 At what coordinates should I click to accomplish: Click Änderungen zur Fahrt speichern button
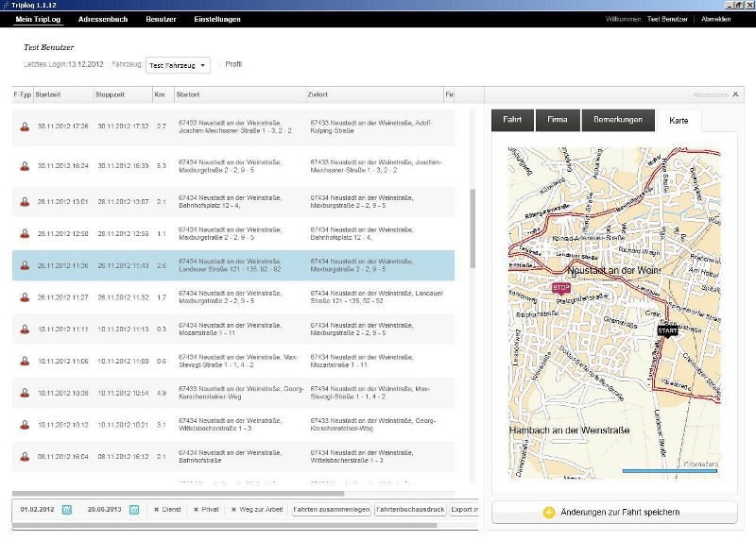click(x=614, y=512)
